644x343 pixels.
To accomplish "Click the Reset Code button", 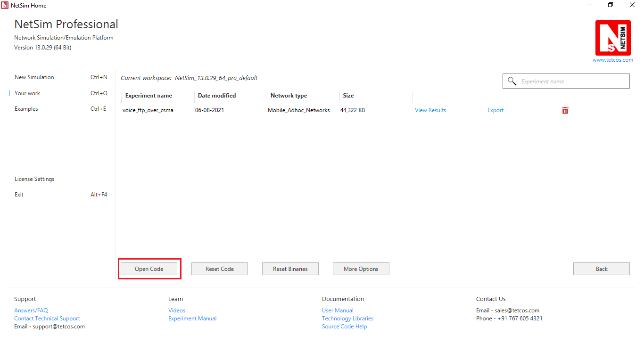I will (x=220, y=269).
